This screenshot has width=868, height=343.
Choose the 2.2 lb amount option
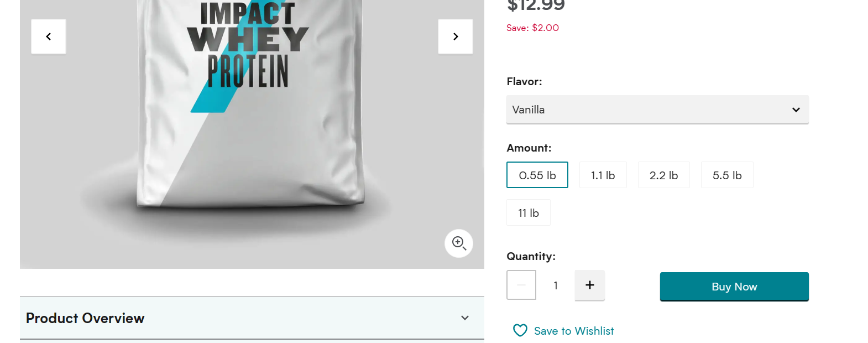click(x=664, y=175)
